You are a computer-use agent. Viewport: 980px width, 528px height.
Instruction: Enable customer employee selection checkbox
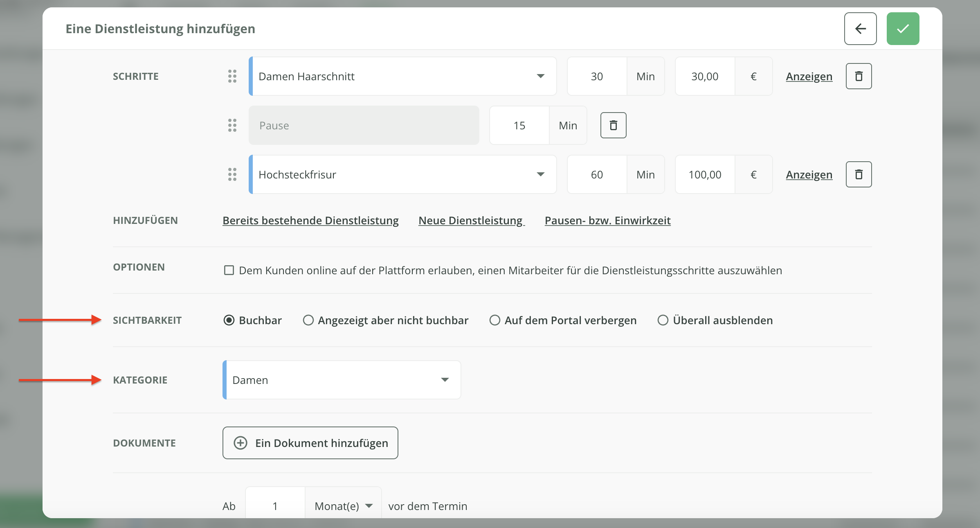[x=229, y=271]
